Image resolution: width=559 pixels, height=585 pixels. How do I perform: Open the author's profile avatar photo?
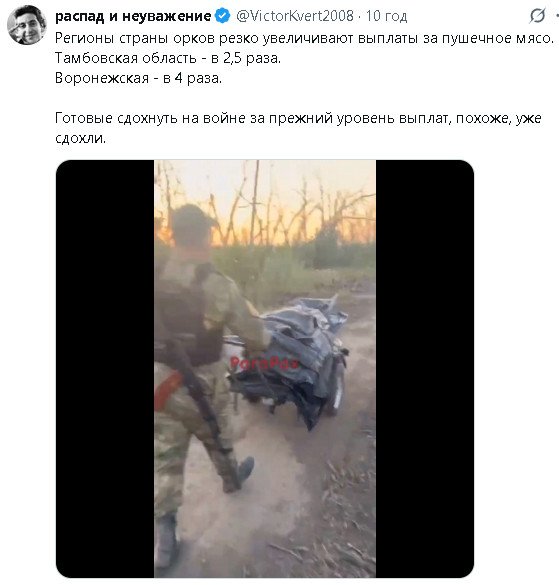pyautogui.click(x=26, y=25)
